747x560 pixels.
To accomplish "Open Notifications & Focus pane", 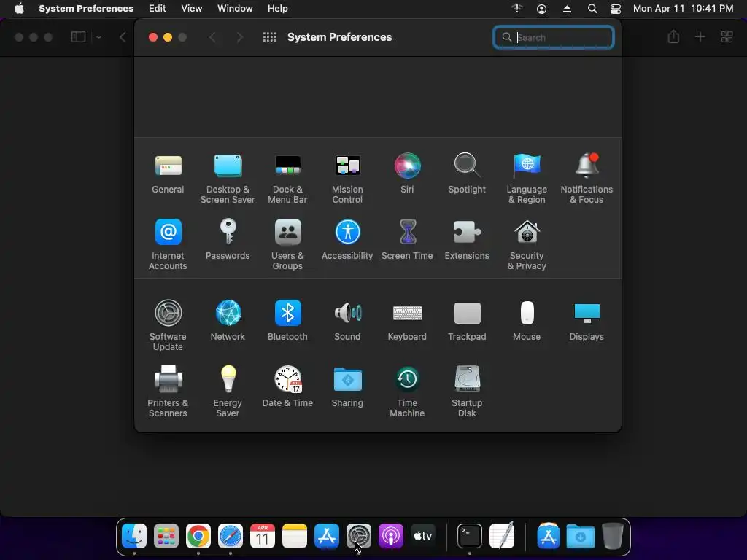I will coord(587,179).
